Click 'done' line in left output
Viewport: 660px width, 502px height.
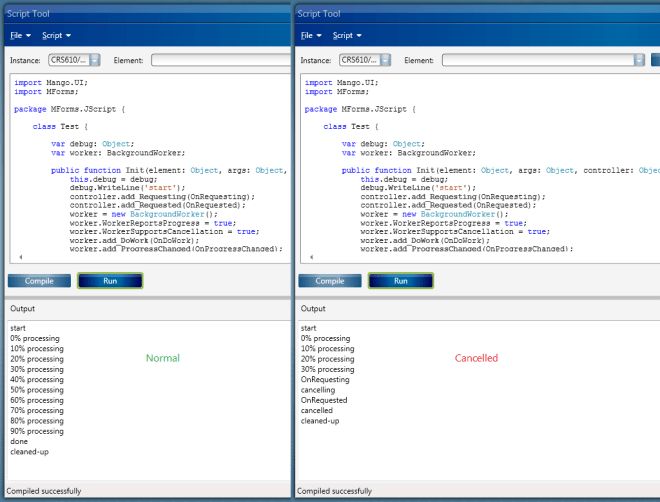coord(19,441)
